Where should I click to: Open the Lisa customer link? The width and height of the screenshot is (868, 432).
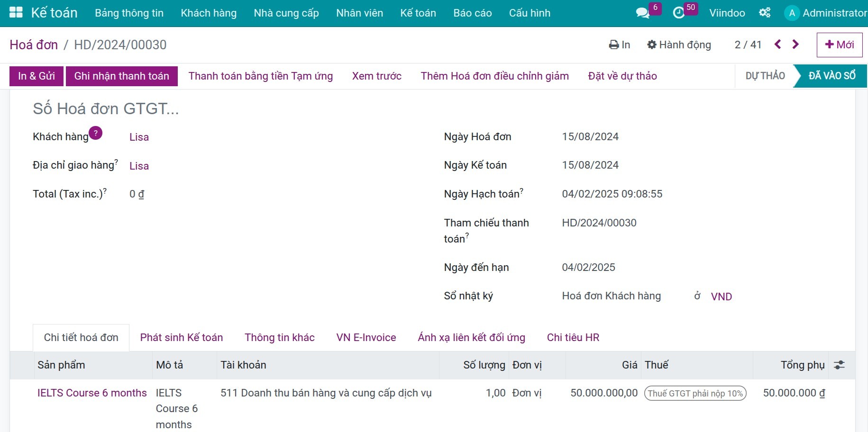[x=139, y=137]
